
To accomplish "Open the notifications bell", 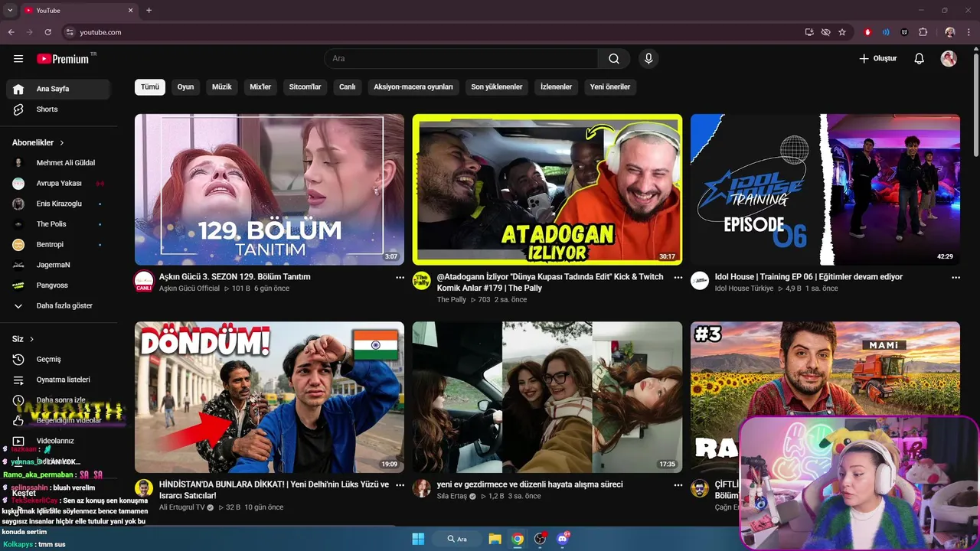I will pos(920,59).
